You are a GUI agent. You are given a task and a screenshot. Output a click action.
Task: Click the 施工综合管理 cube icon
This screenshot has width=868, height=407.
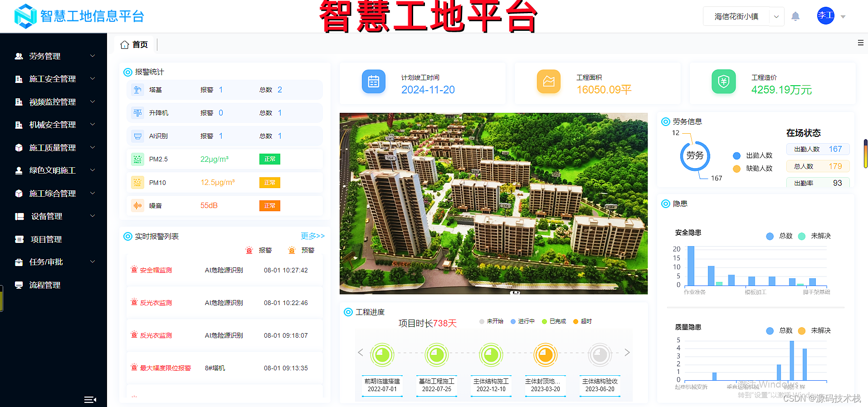(x=19, y=194)
